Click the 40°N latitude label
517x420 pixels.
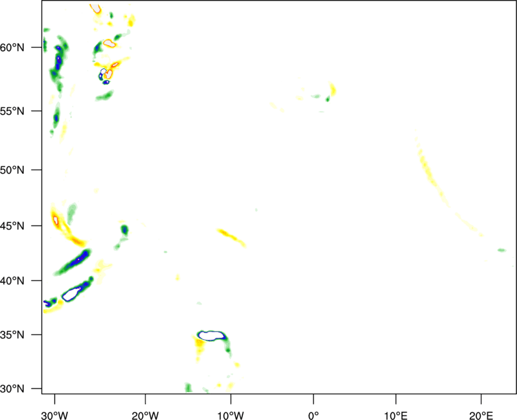click(12, 280)
